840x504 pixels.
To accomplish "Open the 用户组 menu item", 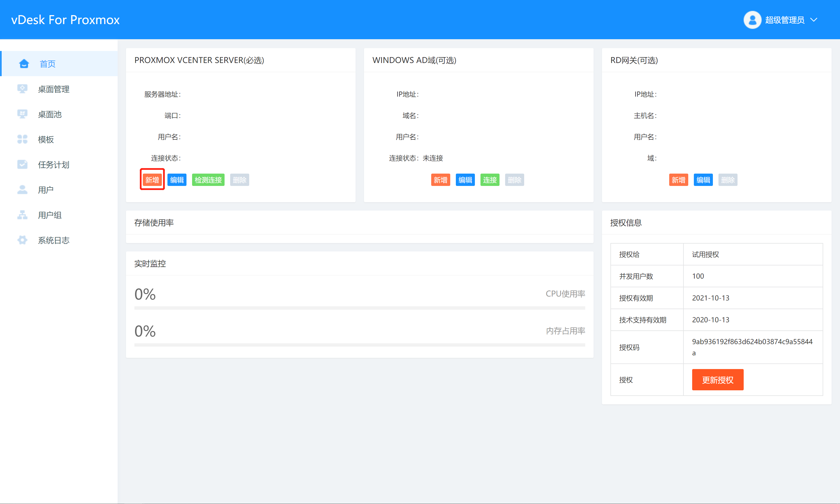I will pos(59,215).
